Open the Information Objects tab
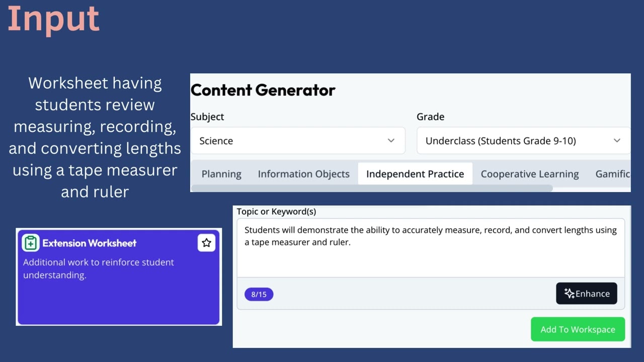Screen dimensions: 644x362 click(x=303, y=174)
